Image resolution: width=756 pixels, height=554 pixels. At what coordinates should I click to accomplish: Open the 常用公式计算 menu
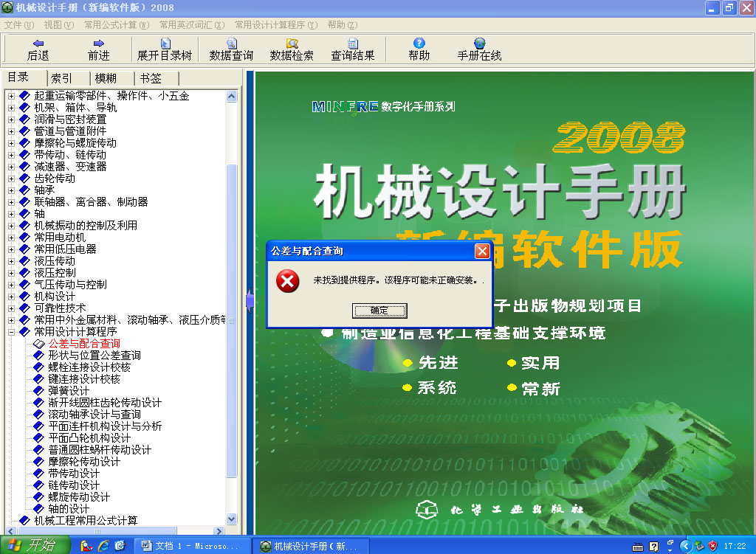pos(117,24)
